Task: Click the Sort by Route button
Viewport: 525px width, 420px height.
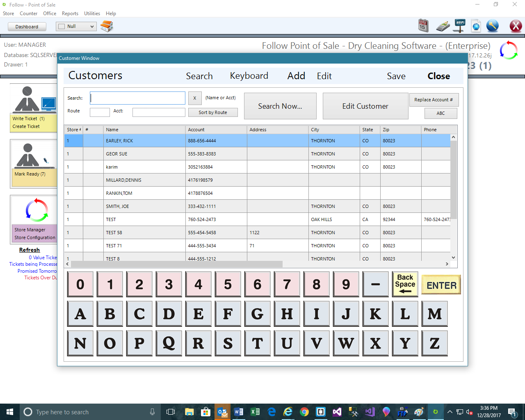Action: [213, 112]
